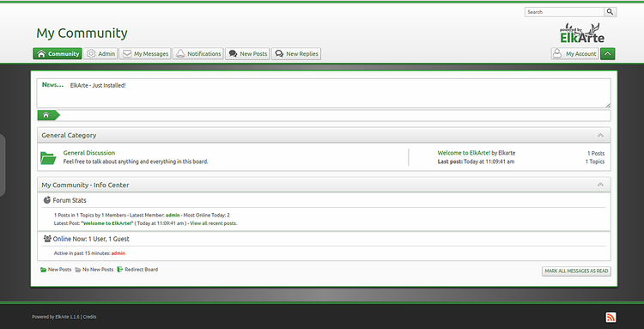Open the RSS feed icon

tap(611, 317)
